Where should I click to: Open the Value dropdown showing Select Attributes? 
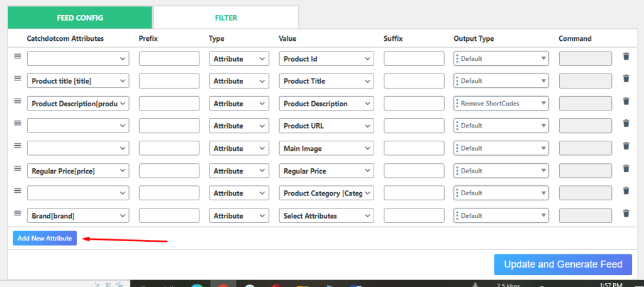[326, 215]
